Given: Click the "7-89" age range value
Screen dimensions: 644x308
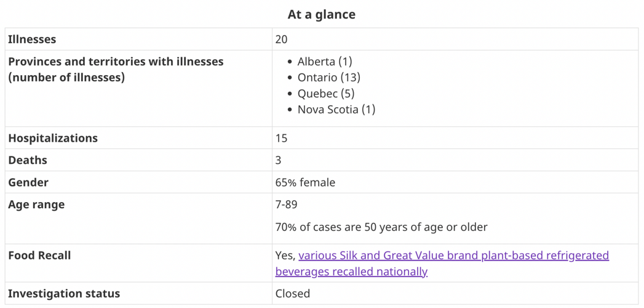Looking at the screenshot, I should click(x=286, y=205).
